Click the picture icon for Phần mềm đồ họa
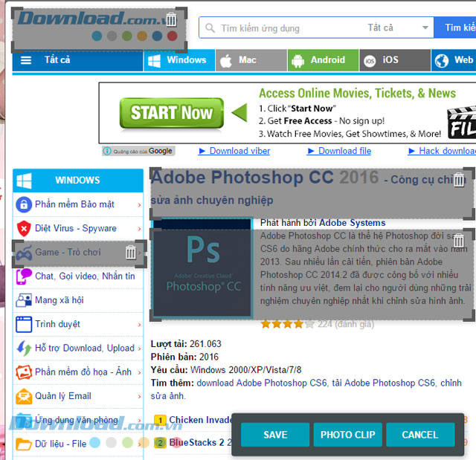476x460 pixels. [x=24, y=372]
